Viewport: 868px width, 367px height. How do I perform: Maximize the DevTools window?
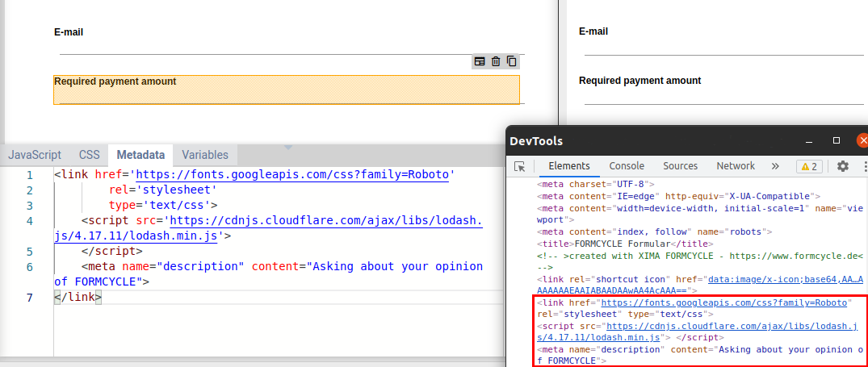coord(837,140)
